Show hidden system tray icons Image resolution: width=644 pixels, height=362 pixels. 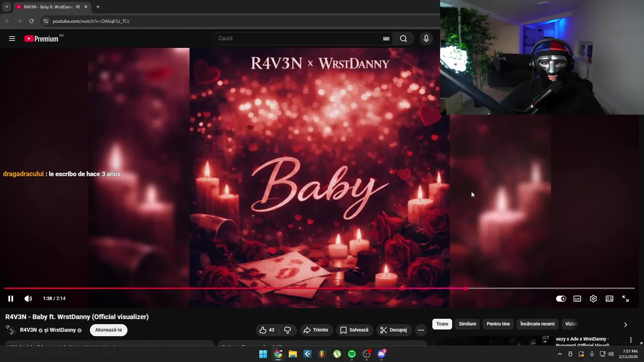[x=559, y=354]
